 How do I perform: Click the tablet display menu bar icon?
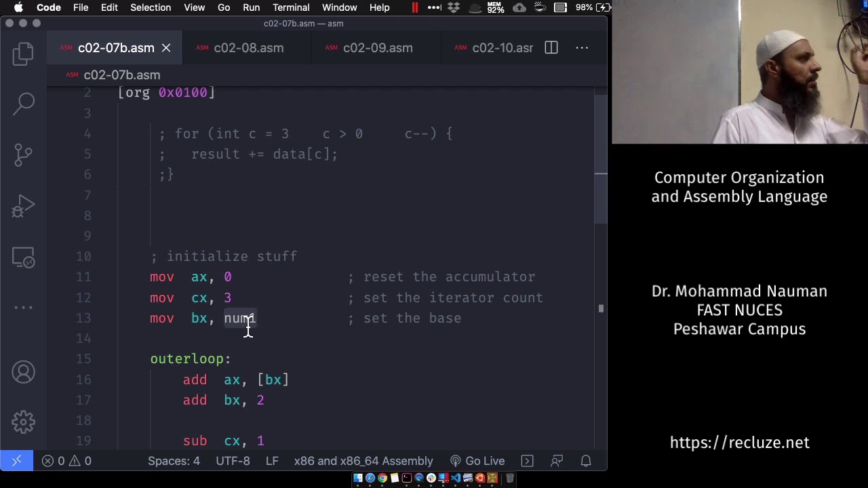coord(560,7)
